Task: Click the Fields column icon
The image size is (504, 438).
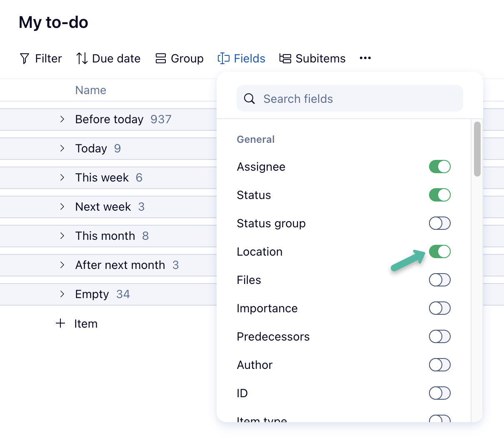Action: click(x=224, y=58)
